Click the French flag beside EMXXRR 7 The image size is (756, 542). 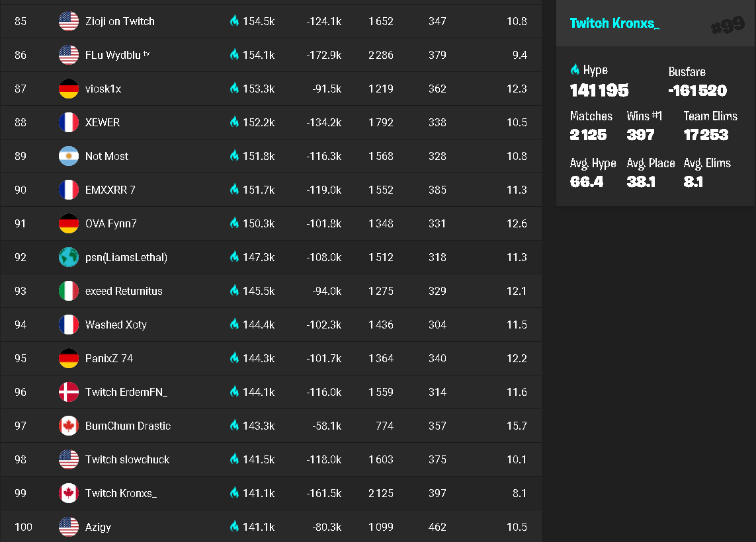point(69,190)
